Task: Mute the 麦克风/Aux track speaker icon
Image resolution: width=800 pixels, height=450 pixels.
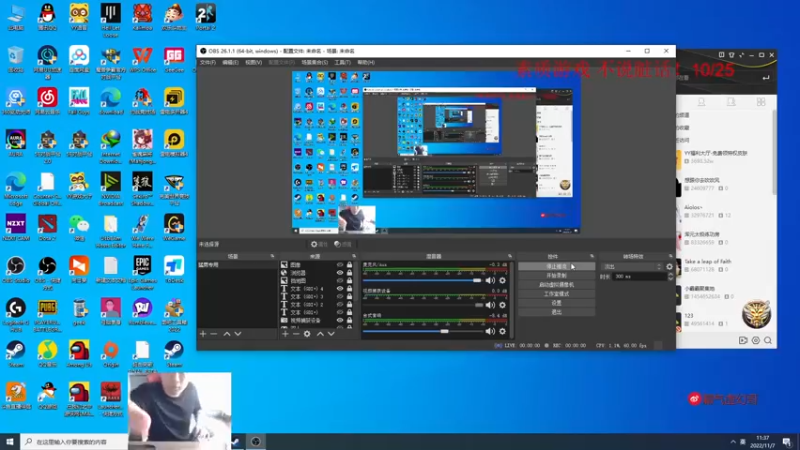Action: pyautogui.click(x=490, y=280)
